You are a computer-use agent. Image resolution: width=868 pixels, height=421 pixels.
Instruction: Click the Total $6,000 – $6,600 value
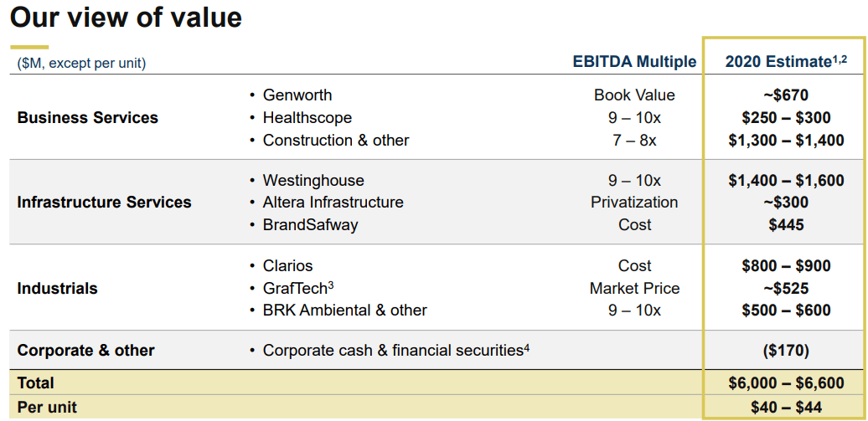click(786, 382)
